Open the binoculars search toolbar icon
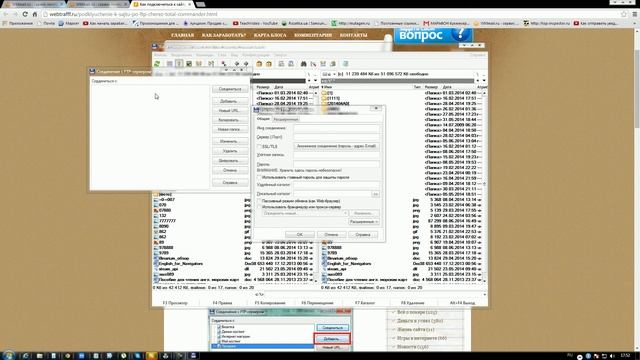Viewport: 640px width, 360px height. [x=304, y=64]
